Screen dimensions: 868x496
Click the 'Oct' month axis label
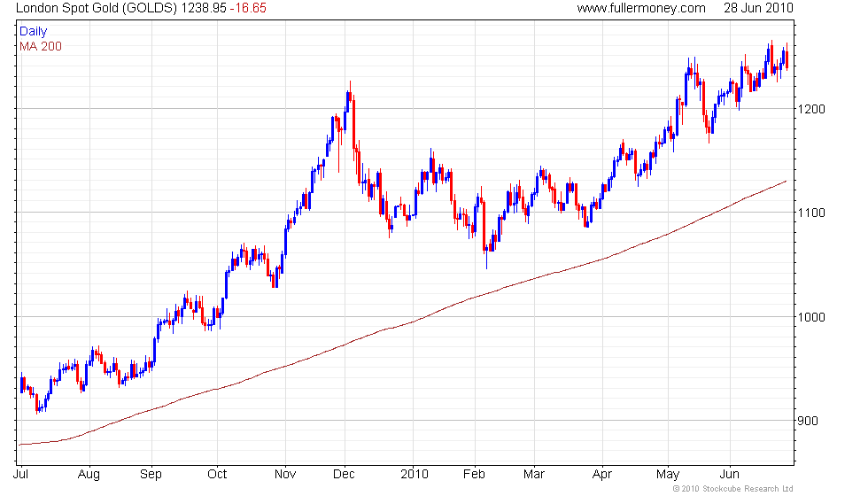point(217,475)
